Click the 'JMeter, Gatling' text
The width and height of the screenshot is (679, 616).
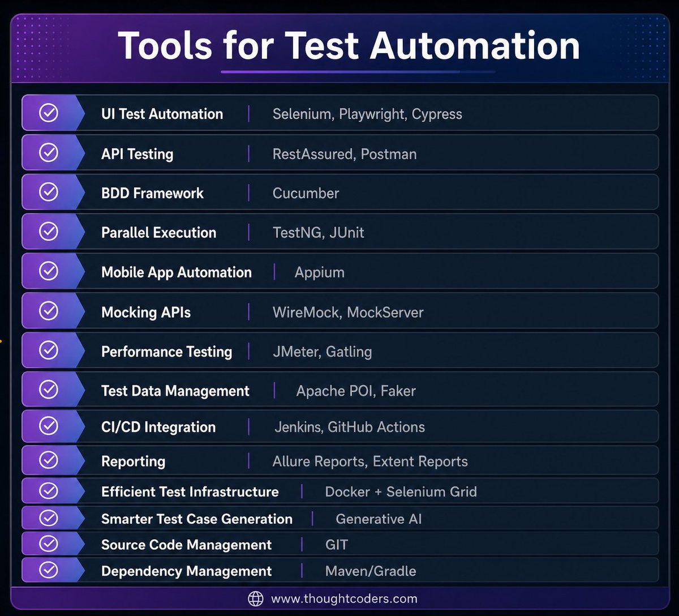(322, 352)
